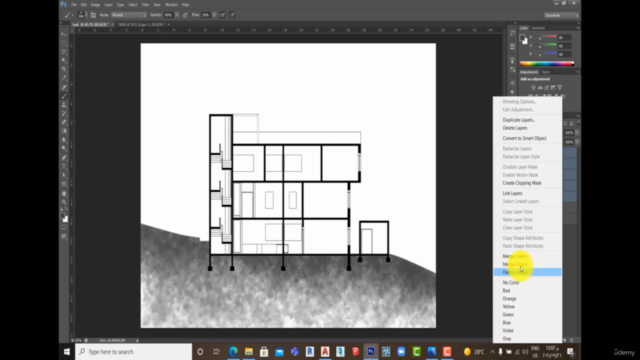
Task: Select the Rectangle shape tool
Action: pos(64,184)
